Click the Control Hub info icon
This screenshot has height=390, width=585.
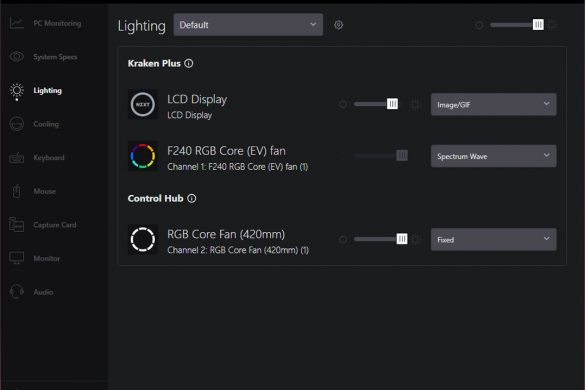192,199
